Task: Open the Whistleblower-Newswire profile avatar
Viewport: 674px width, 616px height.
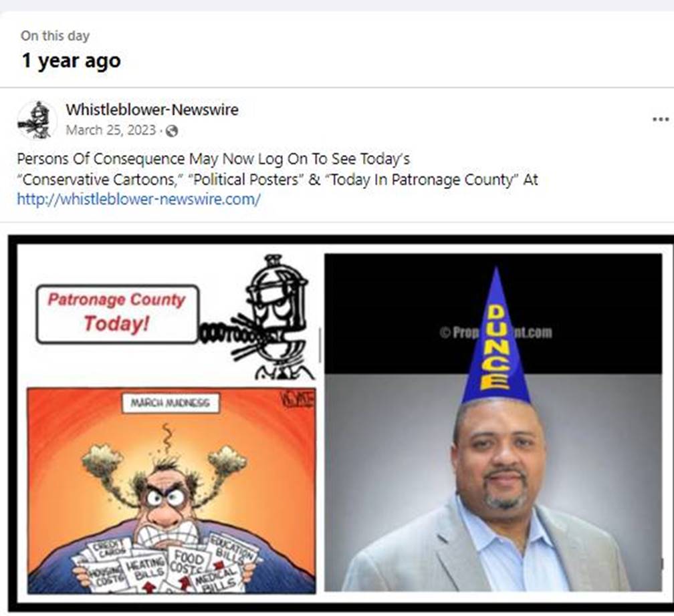Action: tap(37, 120)
